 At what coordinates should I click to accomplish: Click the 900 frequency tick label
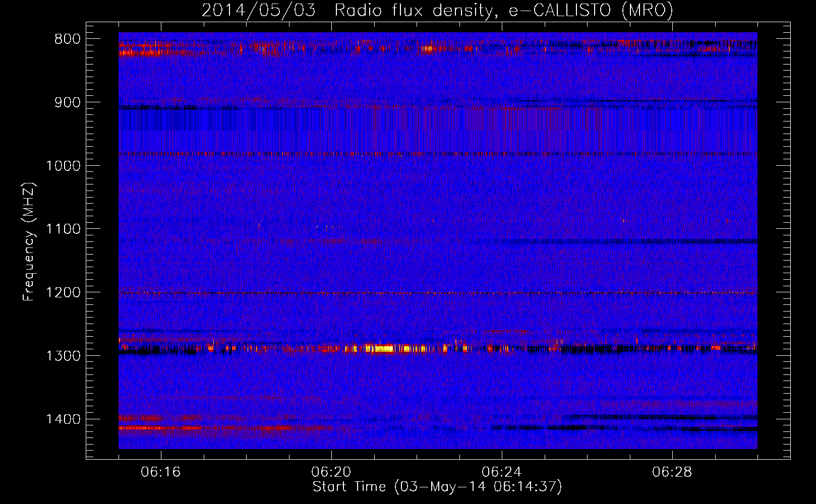68,102
